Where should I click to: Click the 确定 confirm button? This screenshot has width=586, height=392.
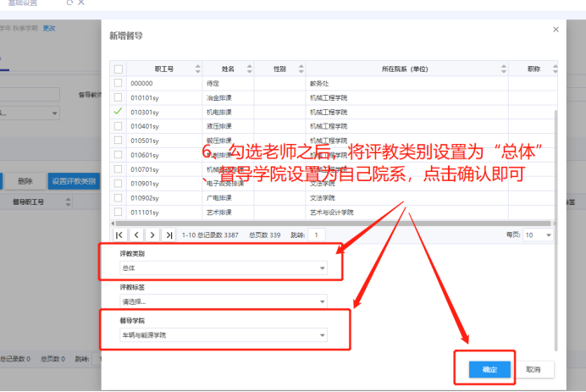coord(489,369)
